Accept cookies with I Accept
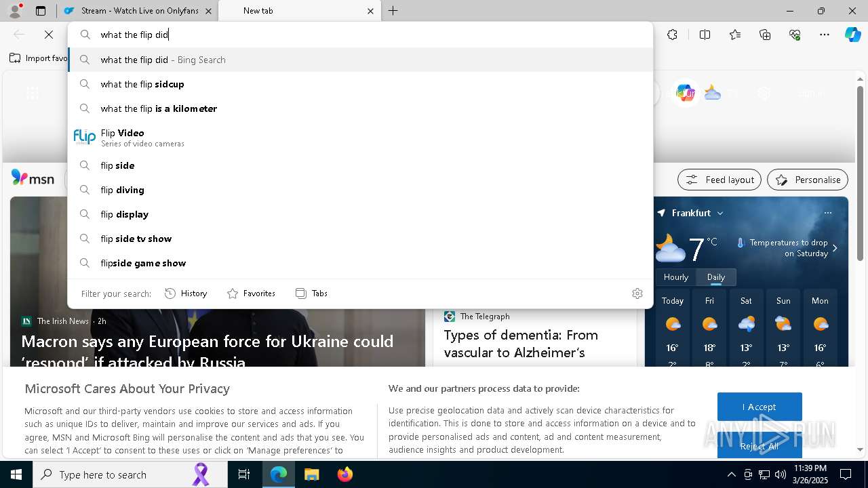 coord(759,407)
